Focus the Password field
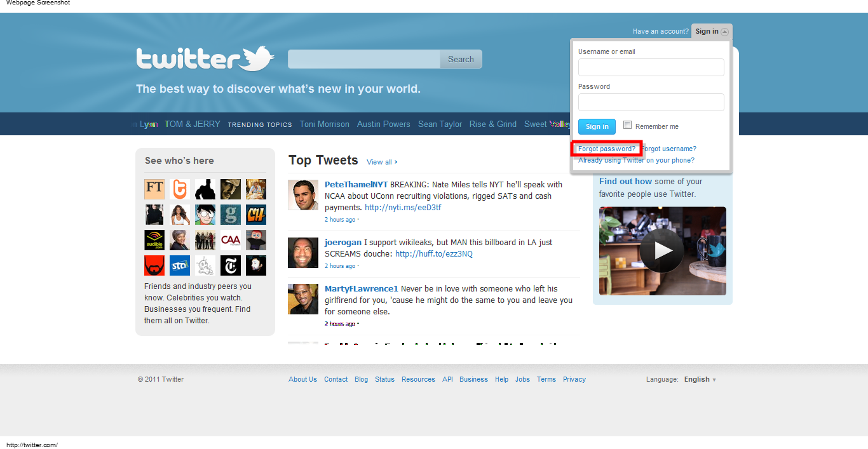Viewport: 868px width, 449px height. pos(651,102)
